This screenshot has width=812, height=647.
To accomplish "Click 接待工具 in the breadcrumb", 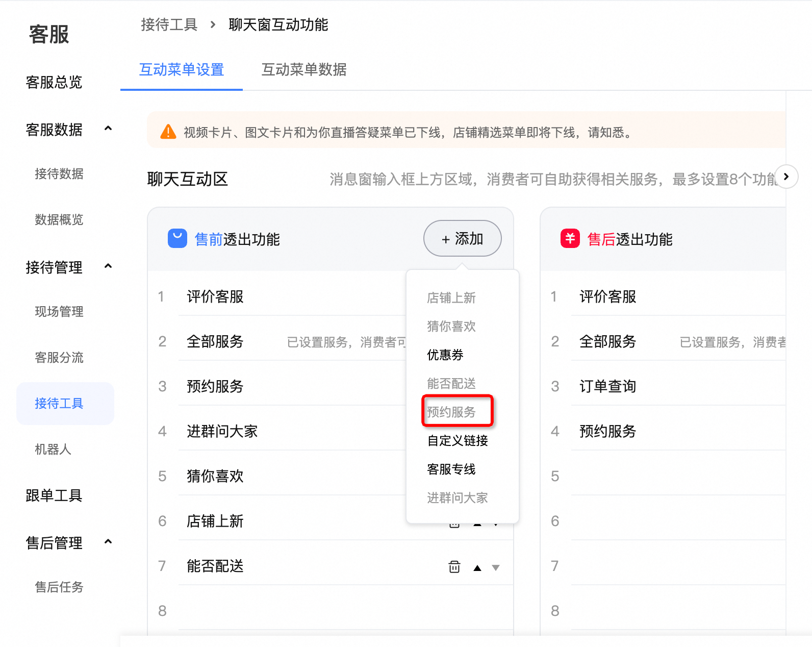I will [169, 24].
